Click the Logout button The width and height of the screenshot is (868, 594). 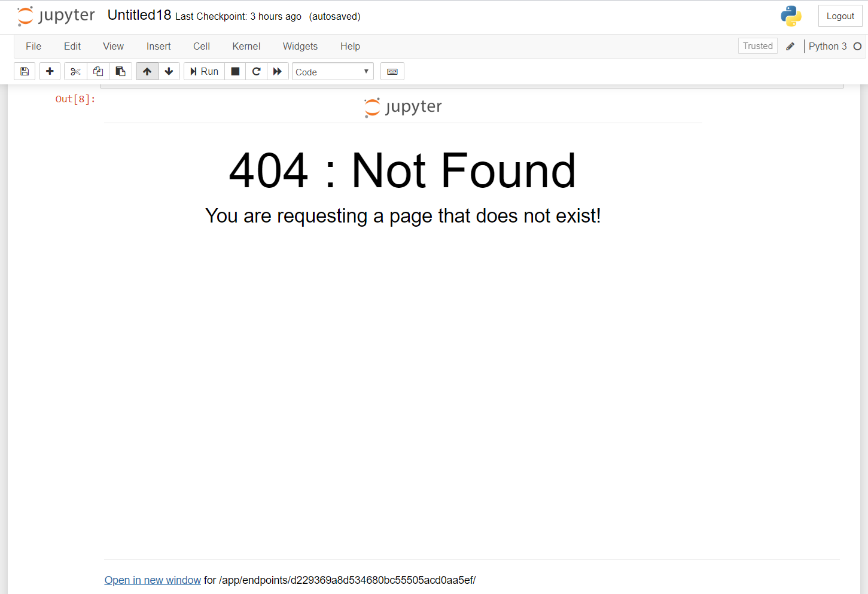tap(840, 16)
